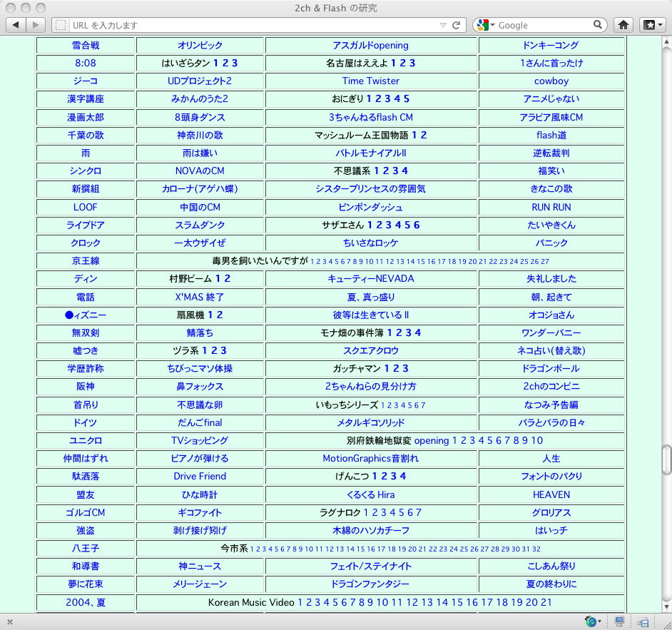672x630 pixels.
Task: Click the page icon in the address bar
Action: 61,25
